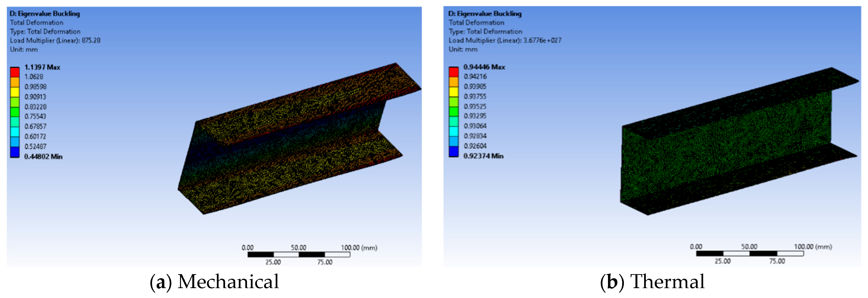Click the orange legend swatch in the Mechanical plot
Screen dimensions: 868x298
pos(14,82)
